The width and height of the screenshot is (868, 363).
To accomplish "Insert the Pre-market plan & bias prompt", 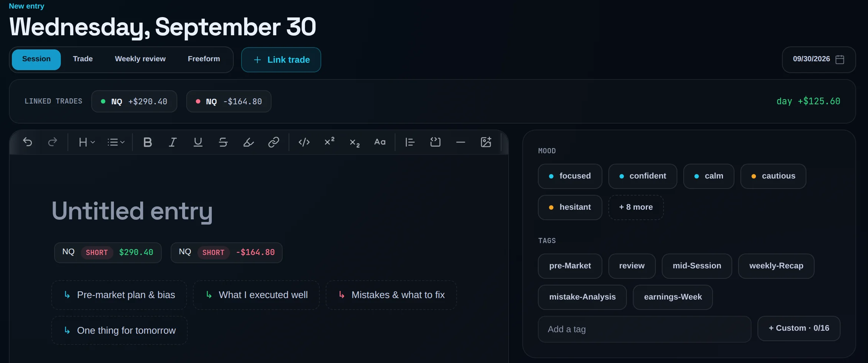I will click(119, 295).
